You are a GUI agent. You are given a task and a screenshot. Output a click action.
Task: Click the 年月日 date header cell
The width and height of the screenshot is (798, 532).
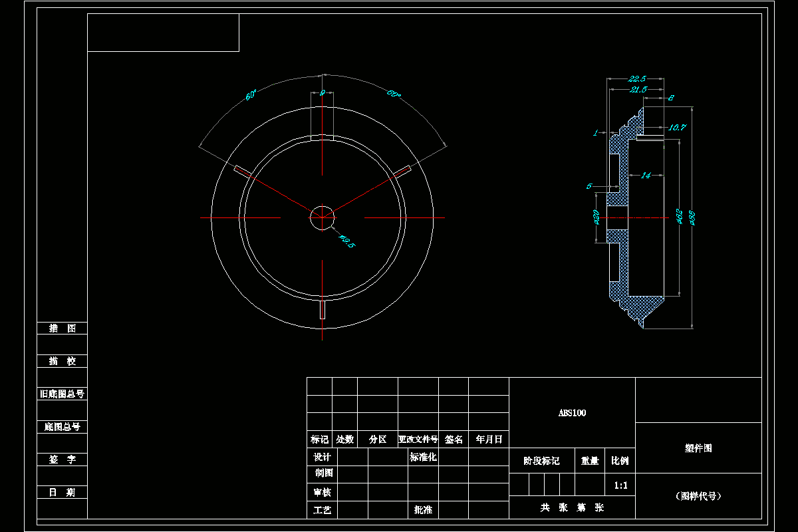pyautogui.click(x=489, y=440)
